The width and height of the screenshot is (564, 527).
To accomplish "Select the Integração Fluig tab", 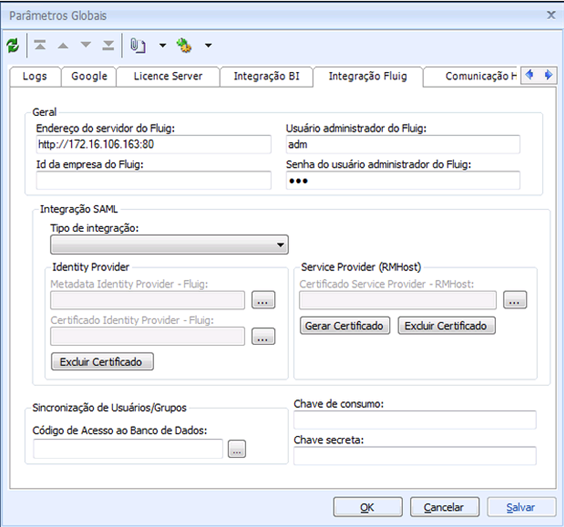I will click(x=368, y=76).
